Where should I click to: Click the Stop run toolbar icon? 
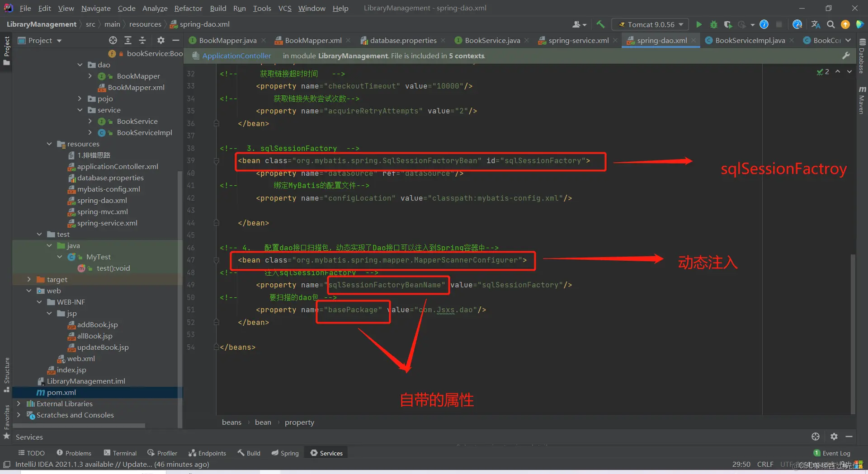tap(779, 24)
